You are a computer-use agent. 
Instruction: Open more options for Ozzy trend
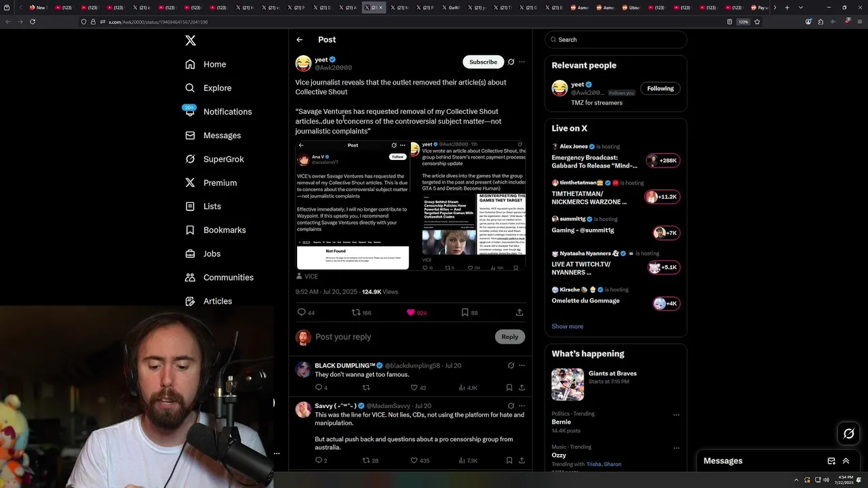coord(676,448)
